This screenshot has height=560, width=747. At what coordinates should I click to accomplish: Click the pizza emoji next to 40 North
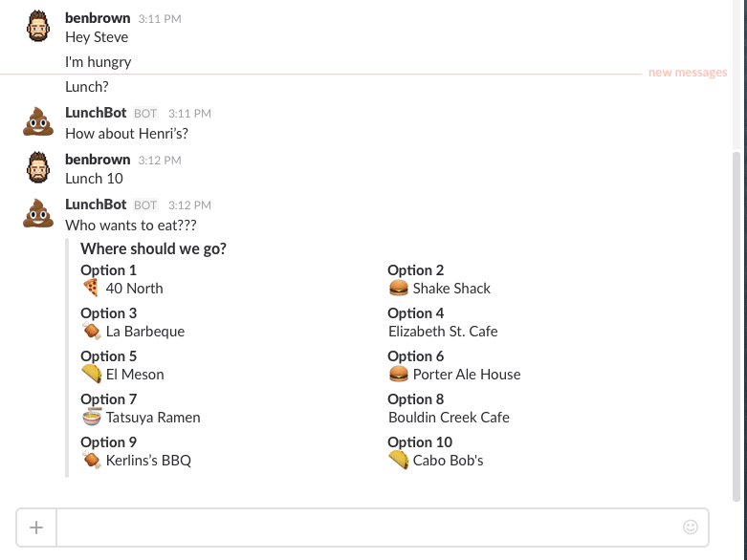pos(91,288)
